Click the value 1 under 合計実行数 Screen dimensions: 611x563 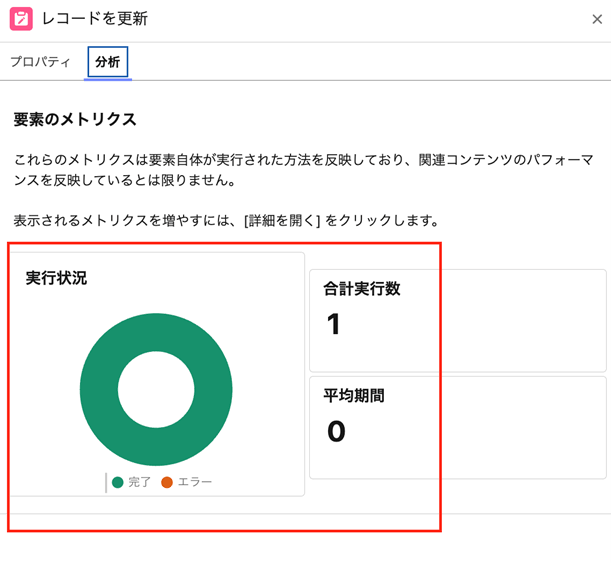[334, 324]
